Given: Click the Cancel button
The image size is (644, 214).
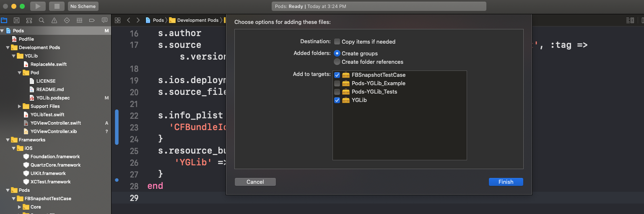Looking at the screenshot, I should [255, 182].
